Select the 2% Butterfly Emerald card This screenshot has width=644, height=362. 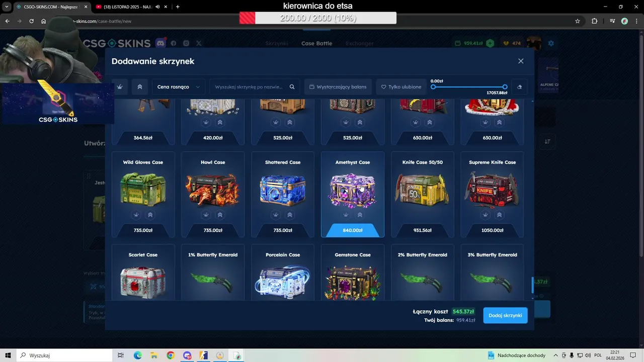[x=423, y=272]
